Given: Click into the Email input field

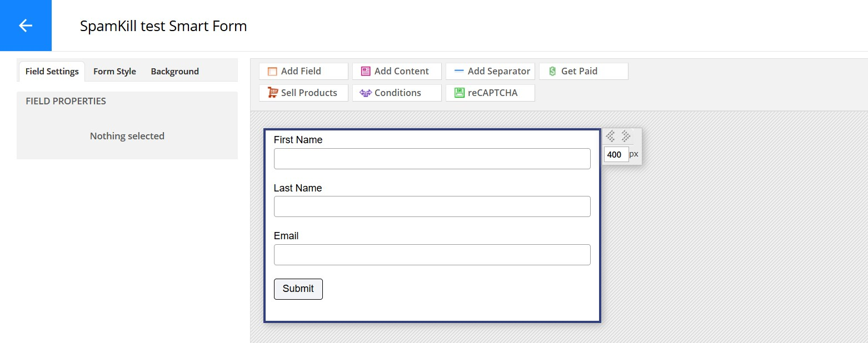Looking at the screenshot, I should [x=432, y=255].
